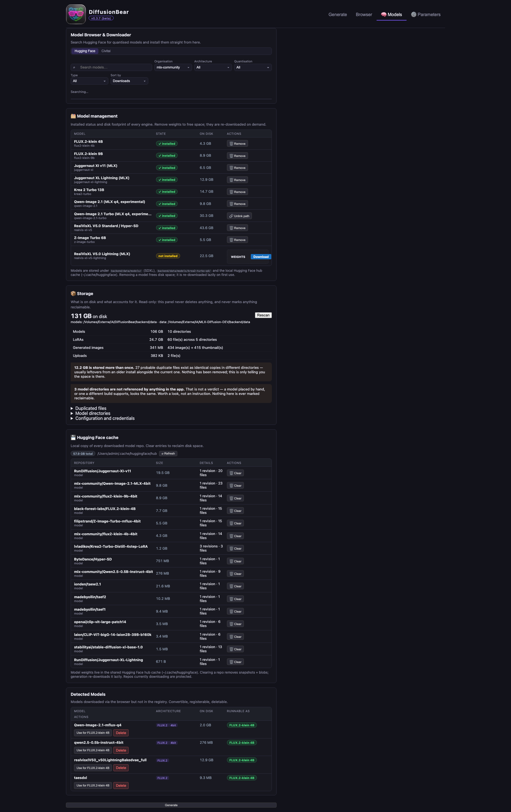Select the Hugging Face source tab

(x=85, y=51)
